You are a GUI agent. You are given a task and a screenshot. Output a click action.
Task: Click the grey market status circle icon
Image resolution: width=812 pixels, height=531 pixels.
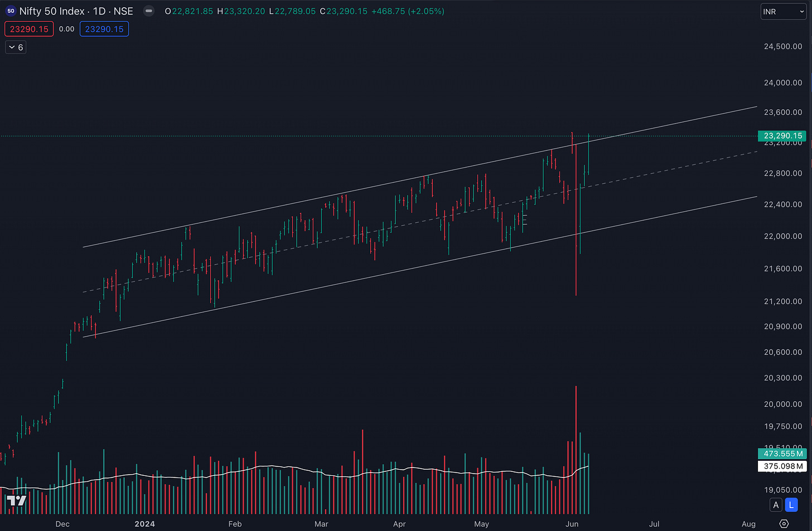[x=149, y=11]
